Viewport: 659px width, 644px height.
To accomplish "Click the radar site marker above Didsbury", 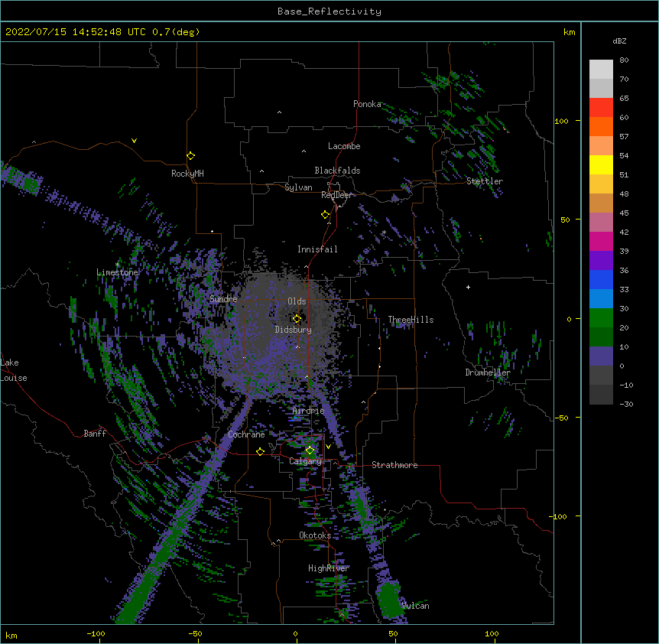I will tap(297, 319).
